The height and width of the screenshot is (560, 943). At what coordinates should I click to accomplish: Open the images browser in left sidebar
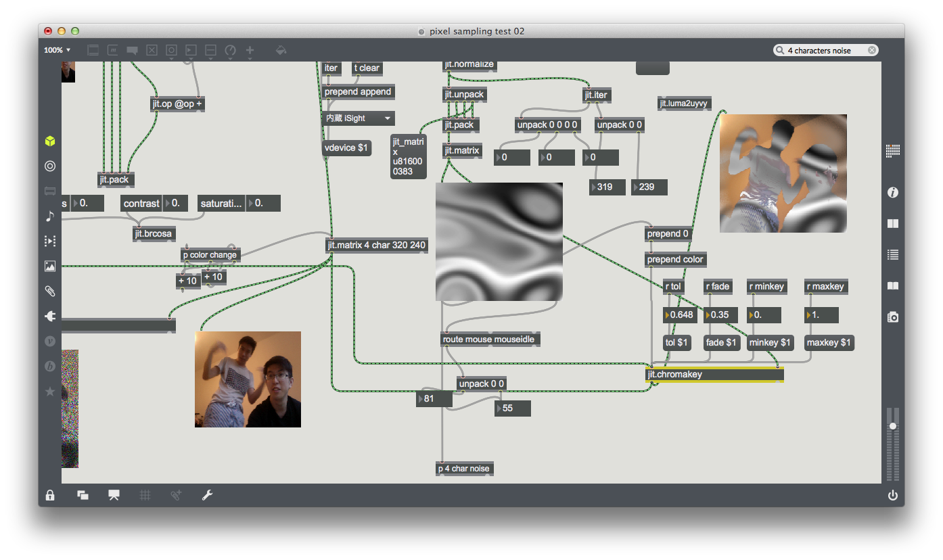tap(50, 266)
